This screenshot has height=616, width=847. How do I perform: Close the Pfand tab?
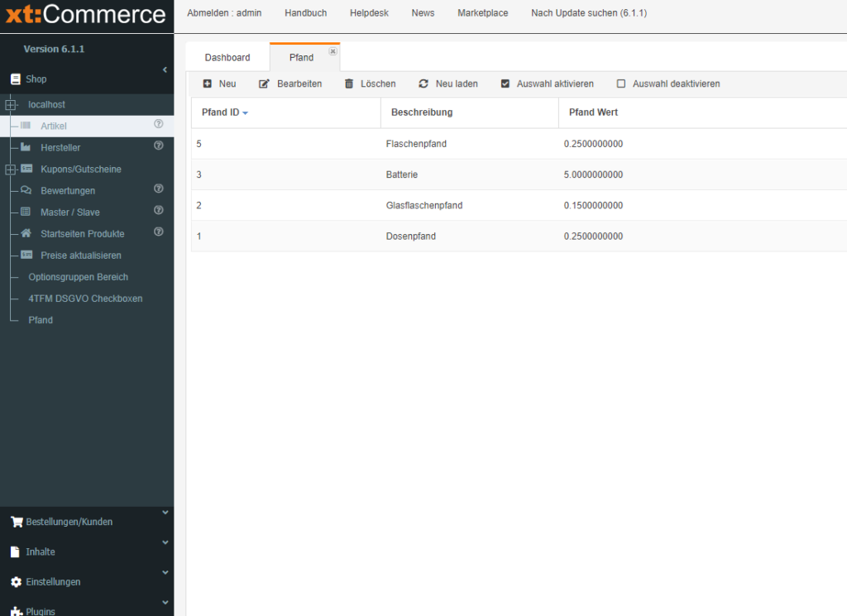(x=333, y=51)
